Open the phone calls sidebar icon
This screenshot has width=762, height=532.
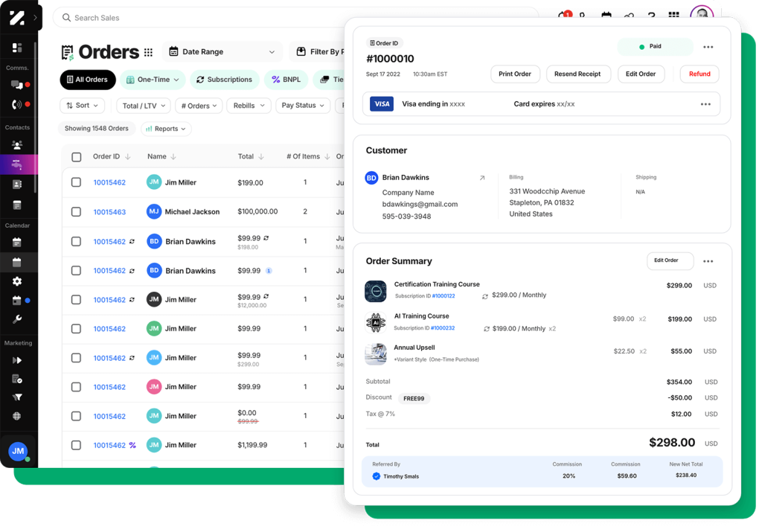pyautogui.click(x=17, y=104)
